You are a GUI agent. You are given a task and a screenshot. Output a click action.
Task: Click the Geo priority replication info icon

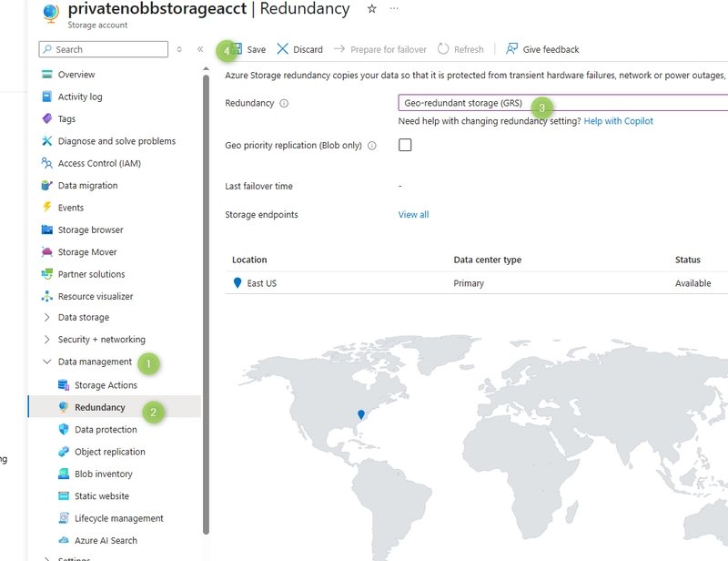372,146
